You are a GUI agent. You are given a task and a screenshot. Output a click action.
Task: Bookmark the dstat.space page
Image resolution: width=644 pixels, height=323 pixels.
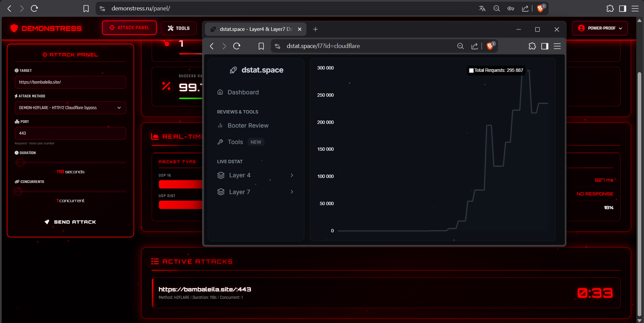pyautogui.click(x=261, y=46)
